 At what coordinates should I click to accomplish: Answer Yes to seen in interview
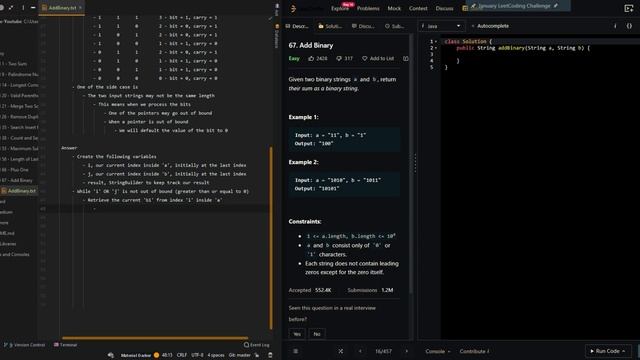coord(297,334)
